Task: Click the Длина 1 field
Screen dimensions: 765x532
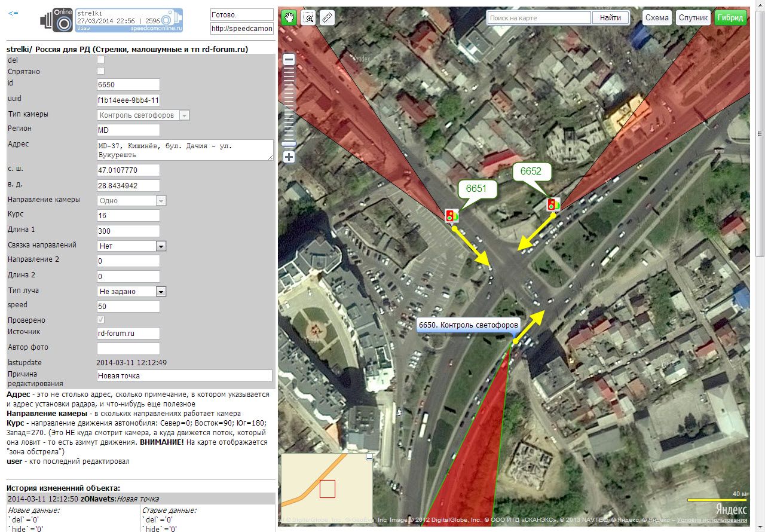Action: (x=128, y=231)
